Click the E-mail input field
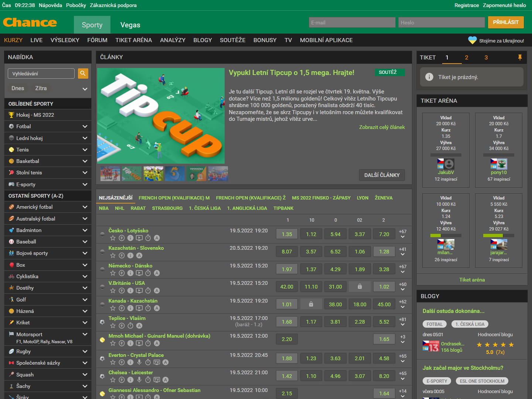 point(352,23)
